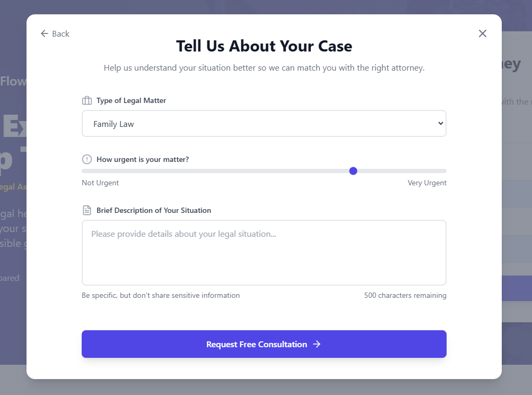Click the Very Urgent label
Image resolution: width=532 pixels, height=395 pixels.
[x=427, y=183]
